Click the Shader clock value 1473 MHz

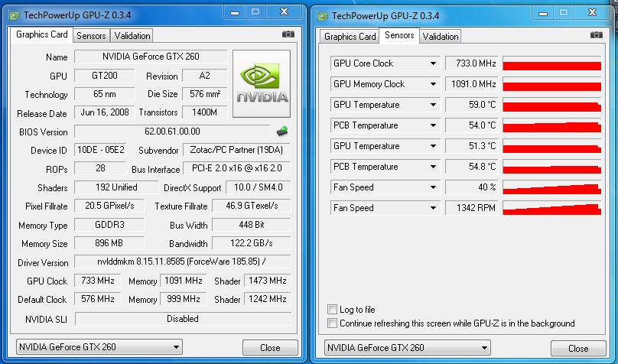[267, 281]
